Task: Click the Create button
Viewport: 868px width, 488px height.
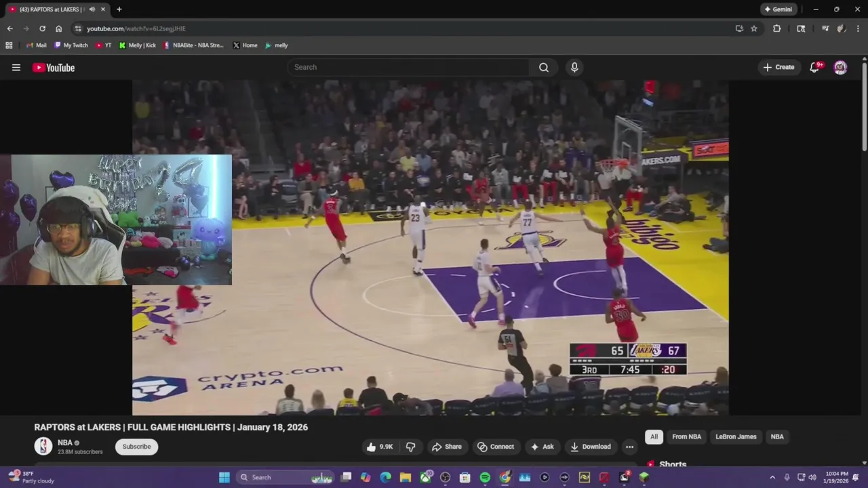Action: pyautogui.click(x=778, y=67)
